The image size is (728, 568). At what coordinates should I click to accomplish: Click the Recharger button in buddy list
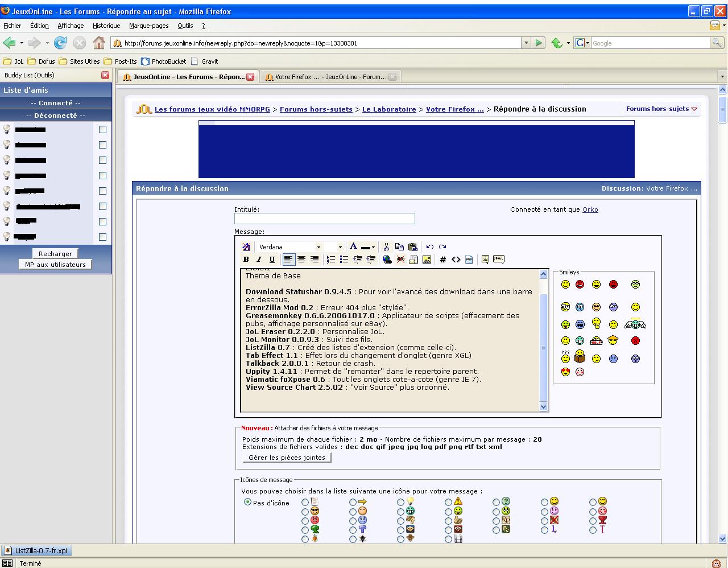coord(55,254)
